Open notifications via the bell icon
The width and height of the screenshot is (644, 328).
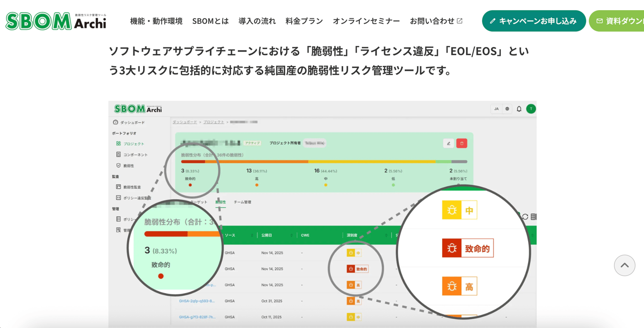coord(519,109)
